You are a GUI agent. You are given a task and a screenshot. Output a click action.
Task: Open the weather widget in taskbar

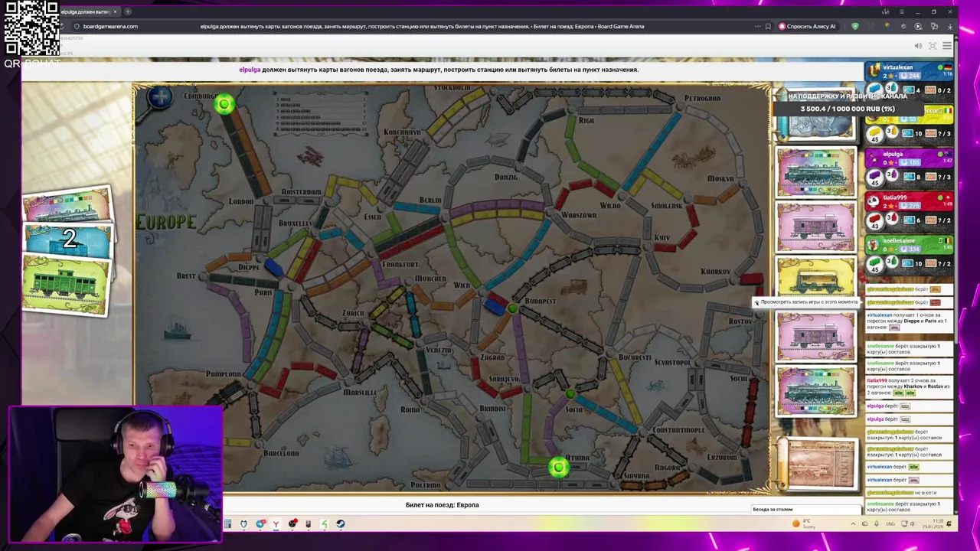point(803,523)
